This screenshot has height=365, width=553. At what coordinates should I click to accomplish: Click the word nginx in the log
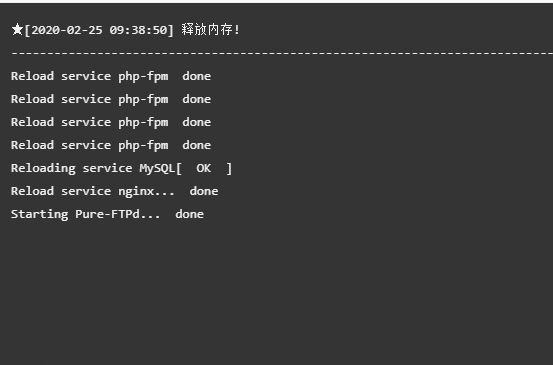click(136, 192)
